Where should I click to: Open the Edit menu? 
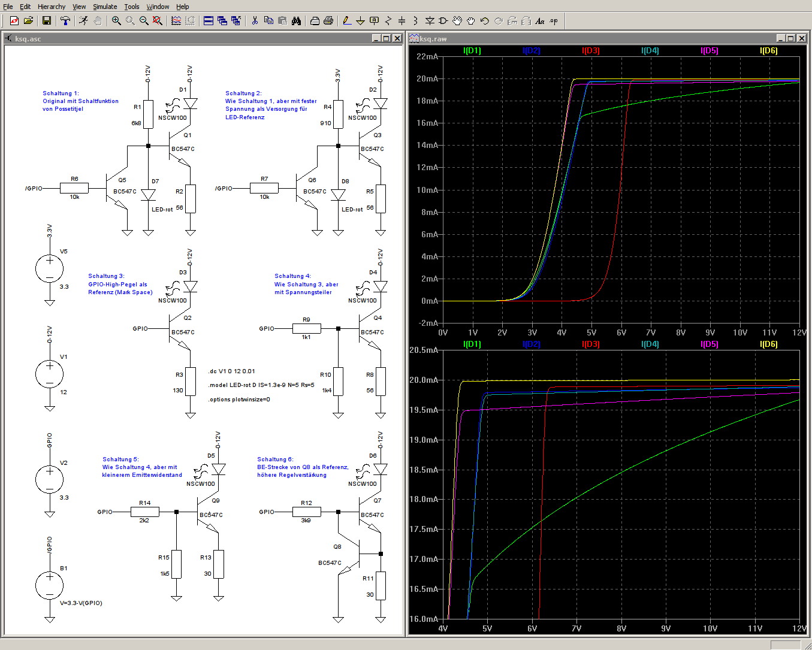[x=25, y=7]
